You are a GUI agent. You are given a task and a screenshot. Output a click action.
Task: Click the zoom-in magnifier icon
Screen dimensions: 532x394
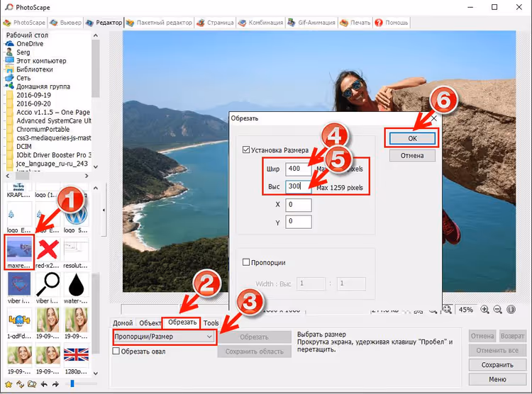(485, 309)
